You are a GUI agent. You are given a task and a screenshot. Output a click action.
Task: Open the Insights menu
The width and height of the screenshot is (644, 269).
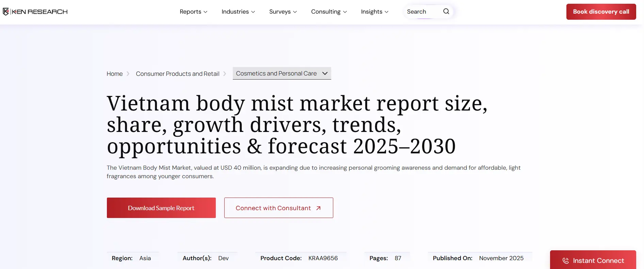[x=374, y=12]
